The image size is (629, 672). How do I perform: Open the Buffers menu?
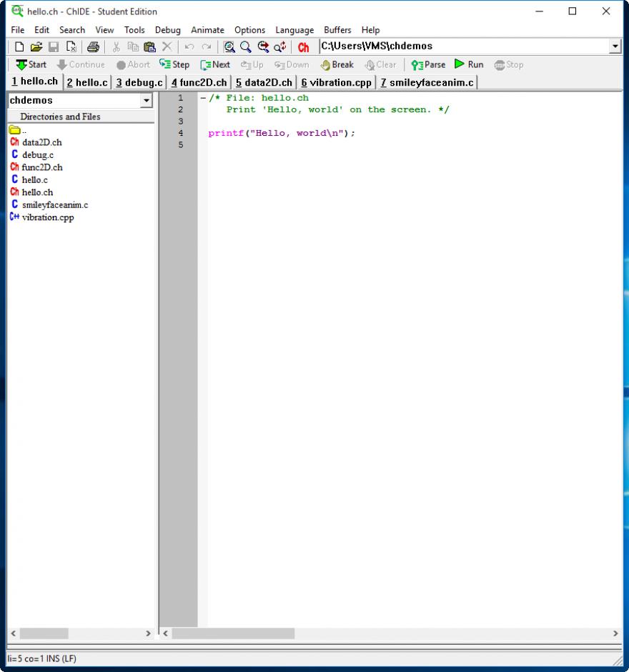(337, 30)
